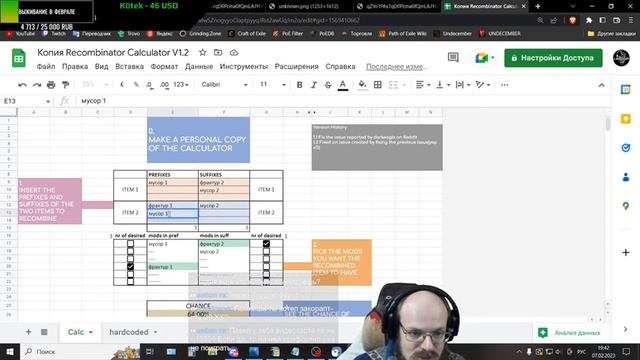Toggle italic formatting

coord(313,85)
